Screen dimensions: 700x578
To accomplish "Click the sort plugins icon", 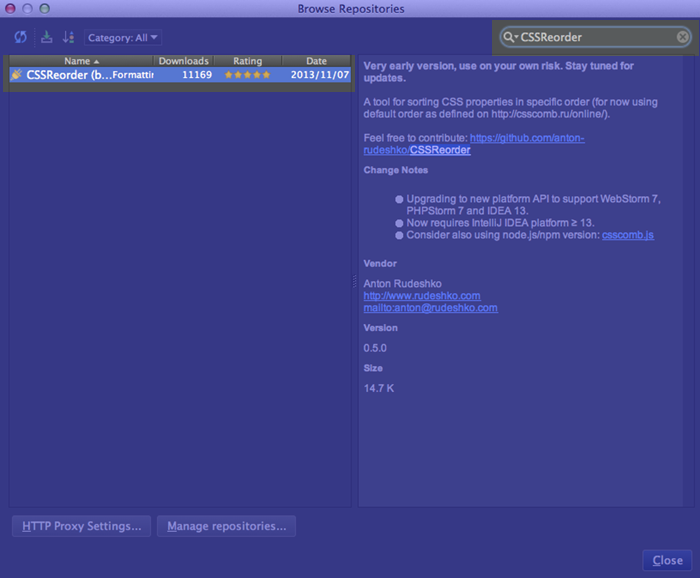I will (68, 37).
